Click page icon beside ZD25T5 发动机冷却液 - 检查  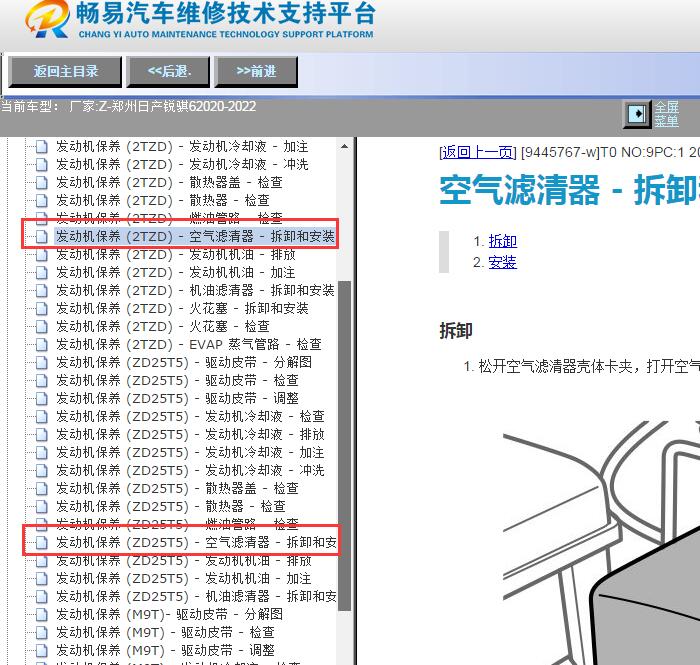[x=42, y=416]
